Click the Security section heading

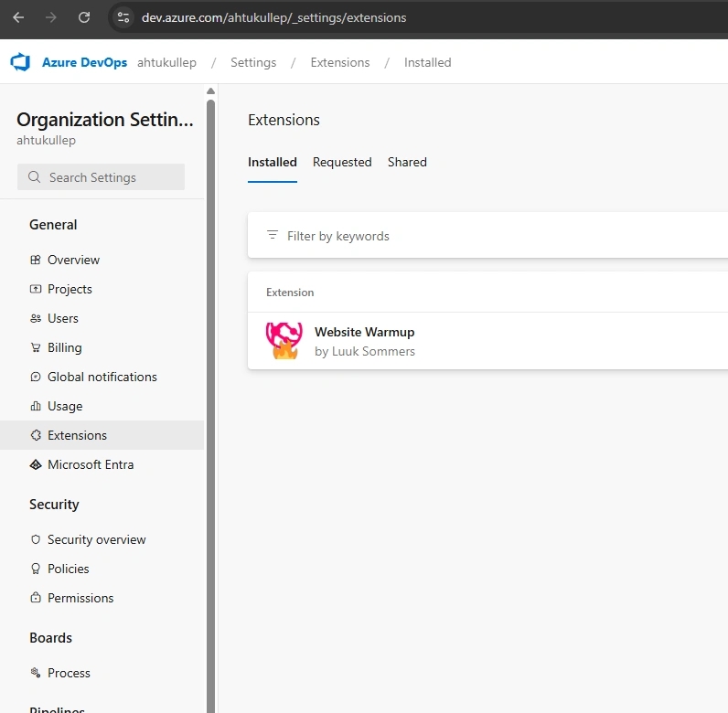54,504
